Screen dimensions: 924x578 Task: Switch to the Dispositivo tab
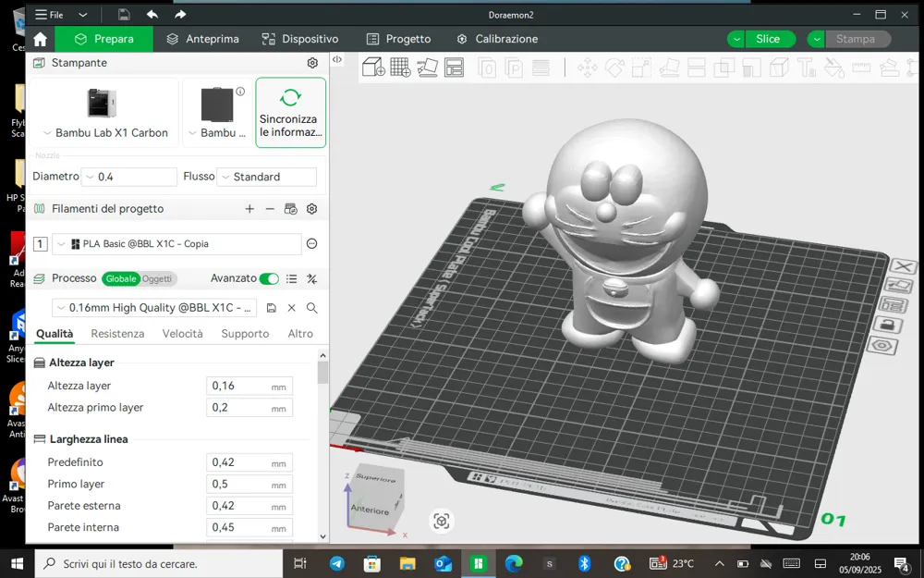point(300,39)
